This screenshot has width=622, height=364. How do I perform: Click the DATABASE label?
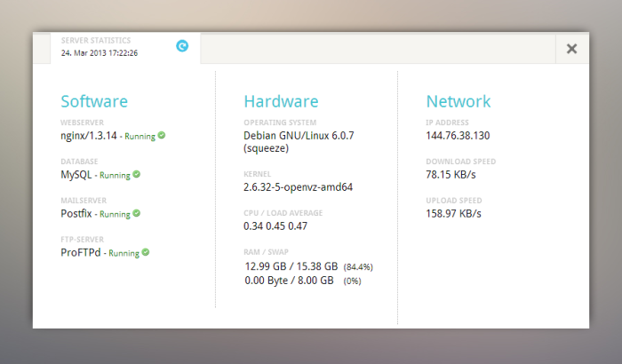[79, 162]
